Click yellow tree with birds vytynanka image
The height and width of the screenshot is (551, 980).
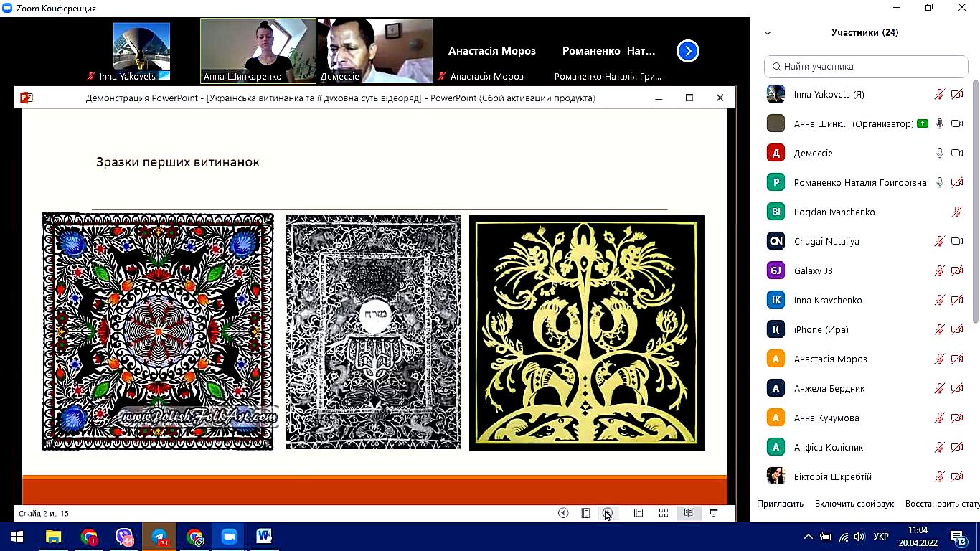pyautogui.click(x=587, y=333)
